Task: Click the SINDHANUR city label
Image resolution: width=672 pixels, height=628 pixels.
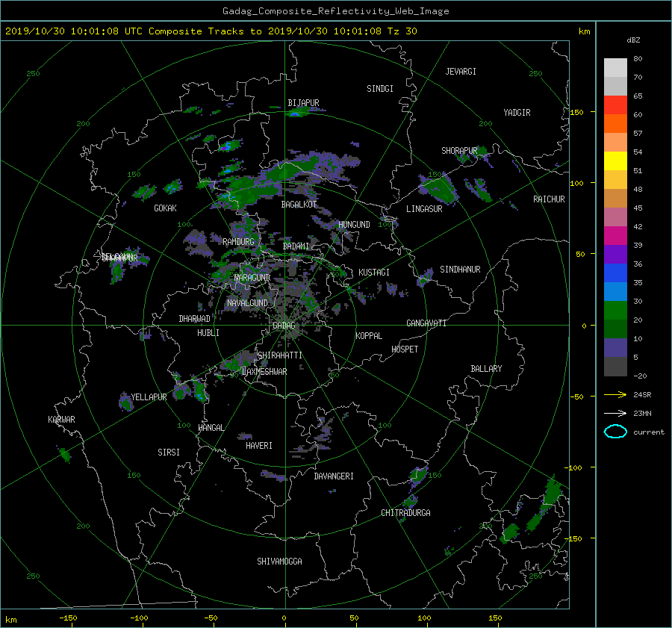Action: click(x=460, y=270)
